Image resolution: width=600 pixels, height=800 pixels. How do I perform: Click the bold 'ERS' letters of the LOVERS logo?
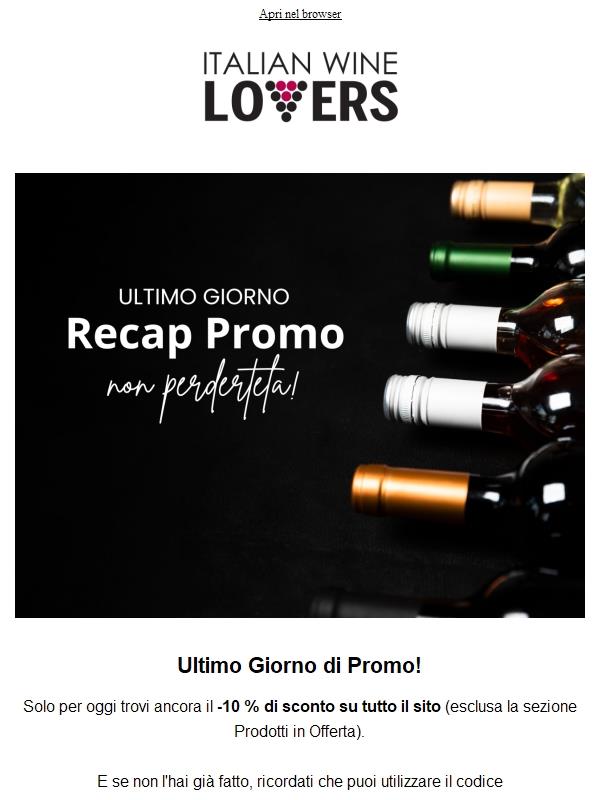(x=354, y=102)
